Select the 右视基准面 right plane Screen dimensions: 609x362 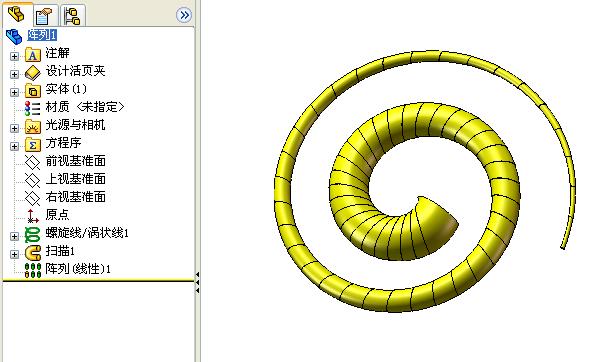click(75, 197)
